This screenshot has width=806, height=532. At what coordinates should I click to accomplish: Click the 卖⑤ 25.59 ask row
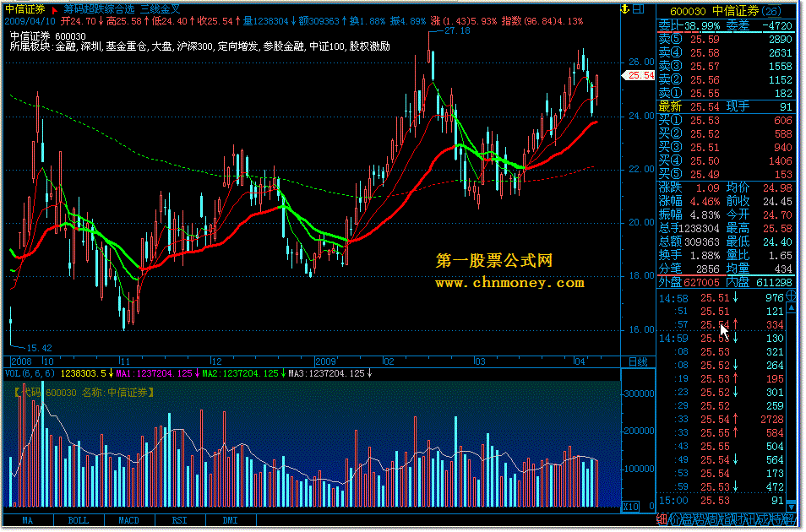pyautogui.click(x=725, y=40)
